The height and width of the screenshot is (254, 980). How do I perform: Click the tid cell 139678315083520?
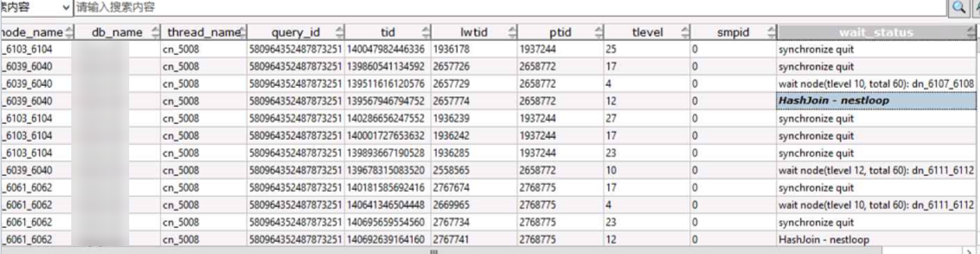pos(388,170)
